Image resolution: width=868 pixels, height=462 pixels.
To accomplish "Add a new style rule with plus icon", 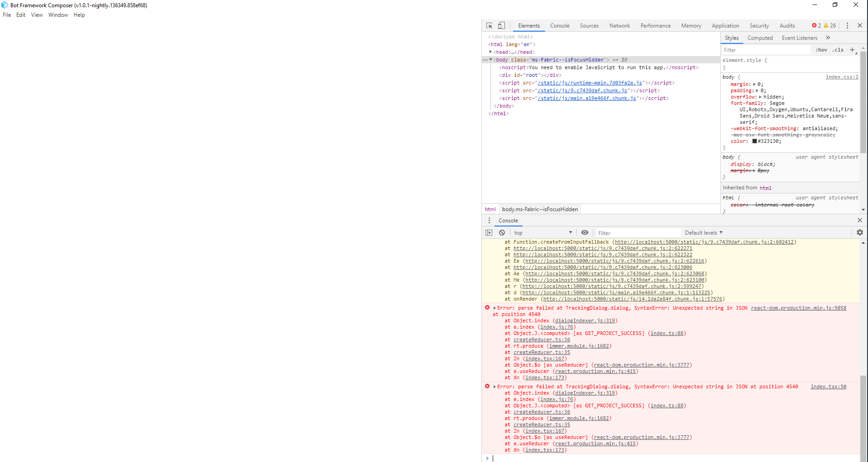I will coord(852,50).
